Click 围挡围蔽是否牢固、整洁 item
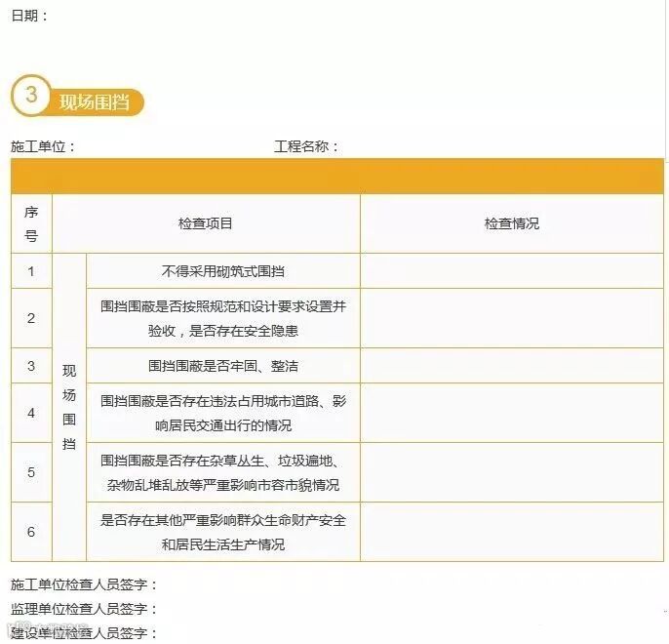 click(223, 366)
